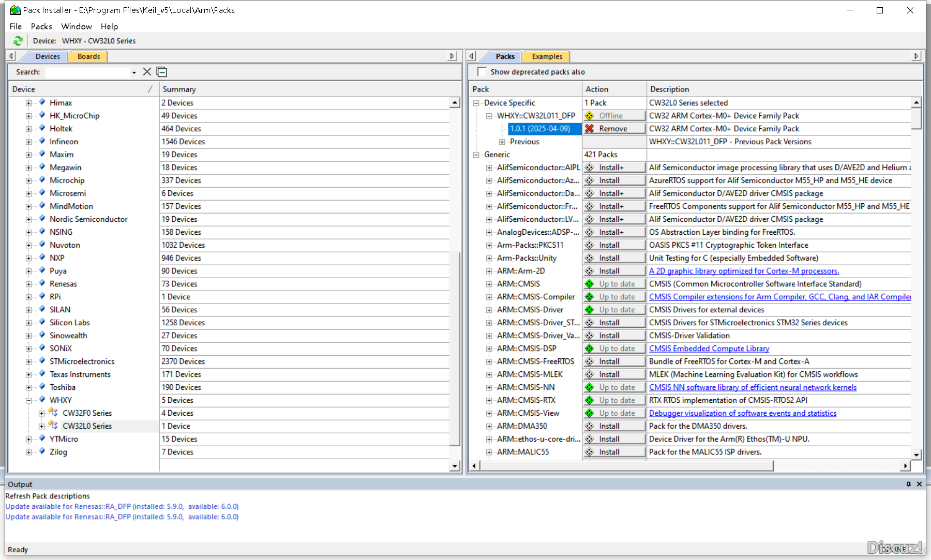Collapse the WHXY vendor node
The width and height of the screenshot is (931, 560).
(x=29, y=400)
